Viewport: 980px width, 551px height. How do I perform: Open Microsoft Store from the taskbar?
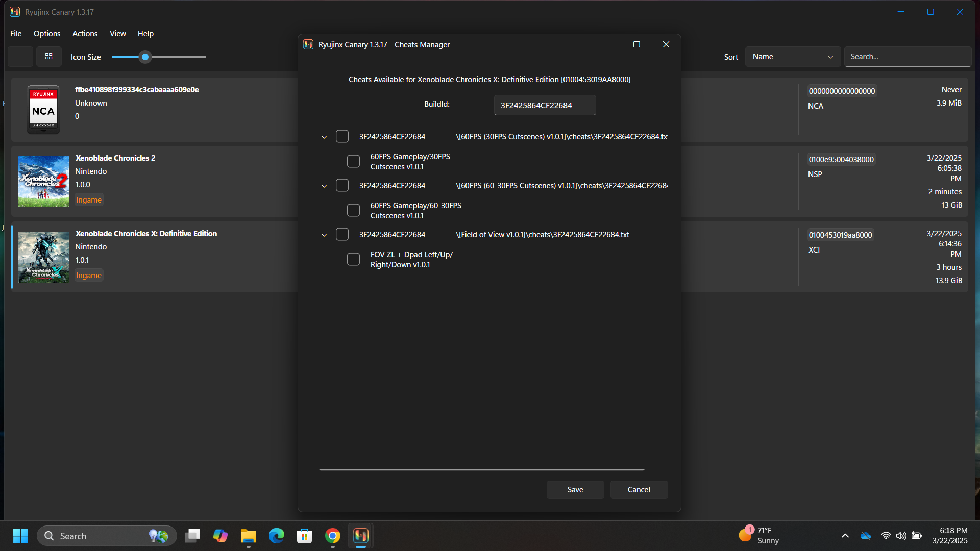tap(305, 536)
